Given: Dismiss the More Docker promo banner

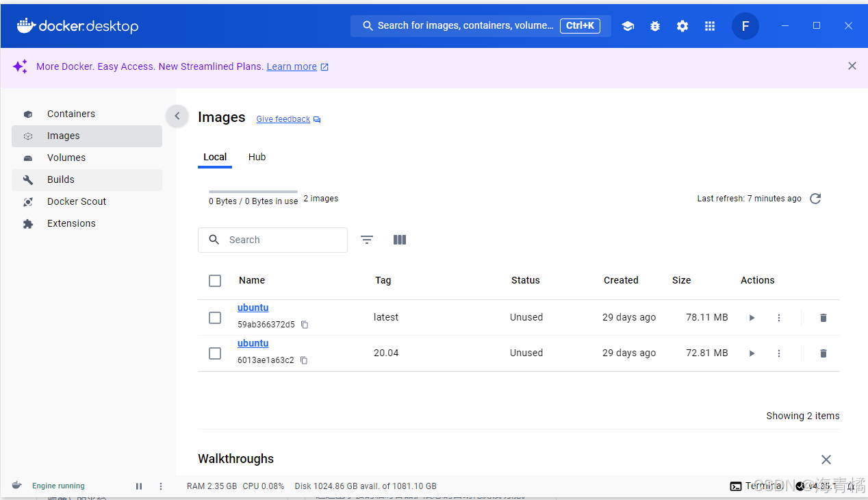Looking at the screenshot, I should [852, 66].
